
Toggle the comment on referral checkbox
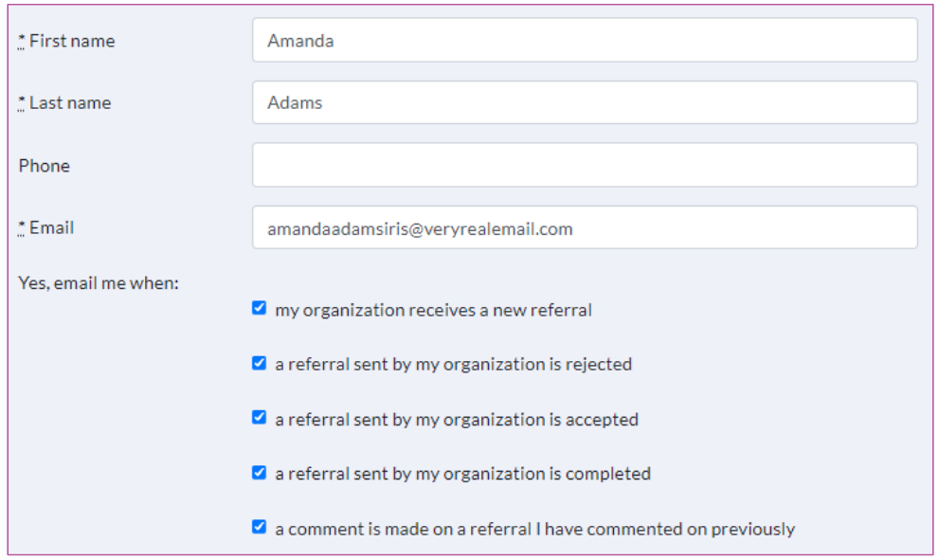point(260,527)
